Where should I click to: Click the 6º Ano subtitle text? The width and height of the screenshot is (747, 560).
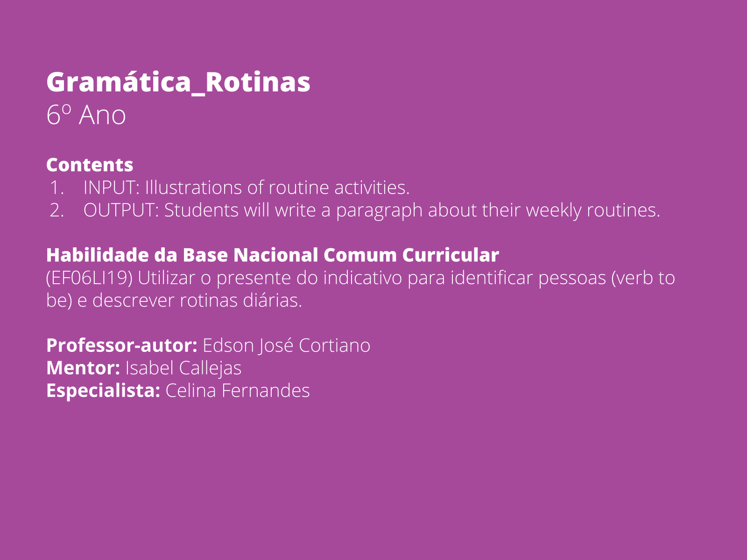86,115
